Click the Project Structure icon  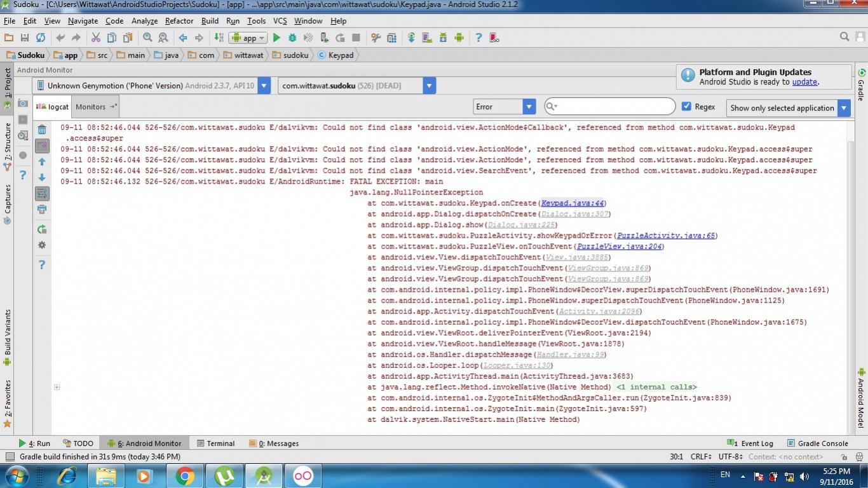point(391,38)
